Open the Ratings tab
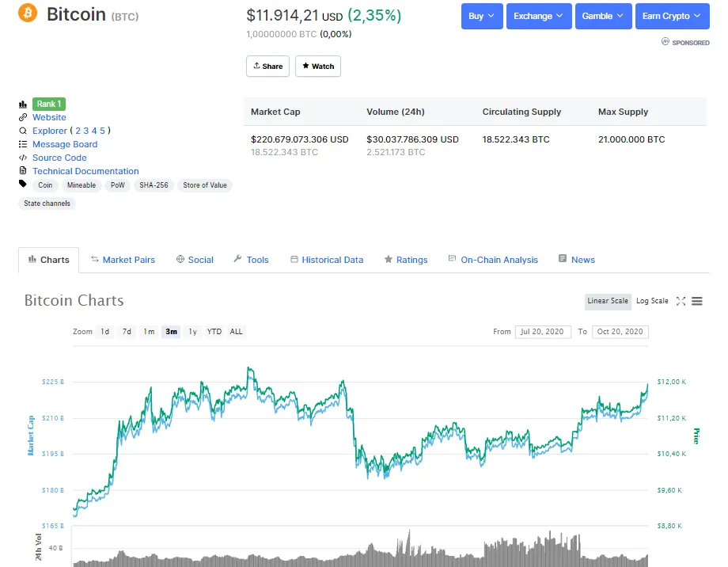Image resolution: width=728 pixels, height=567 pixels. [x=406, y=260]
